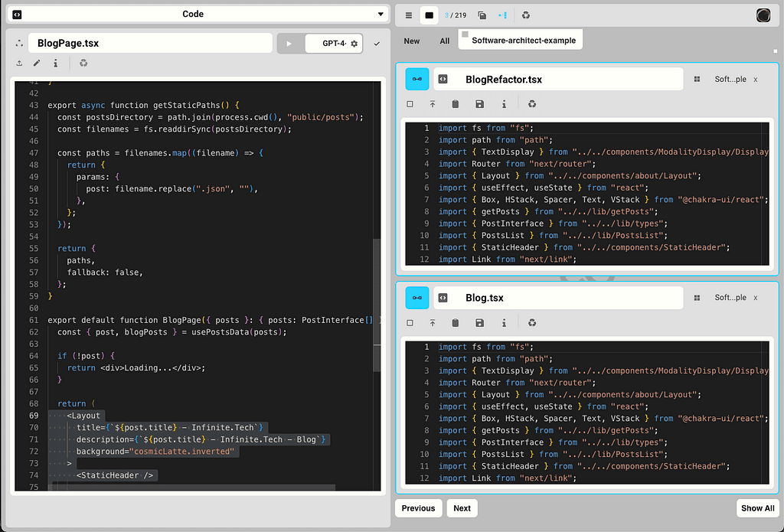Click code brackets icon in BlogRefactor.tsx field
This screenshot has height=532, width=784.
(x=443, y=79)
